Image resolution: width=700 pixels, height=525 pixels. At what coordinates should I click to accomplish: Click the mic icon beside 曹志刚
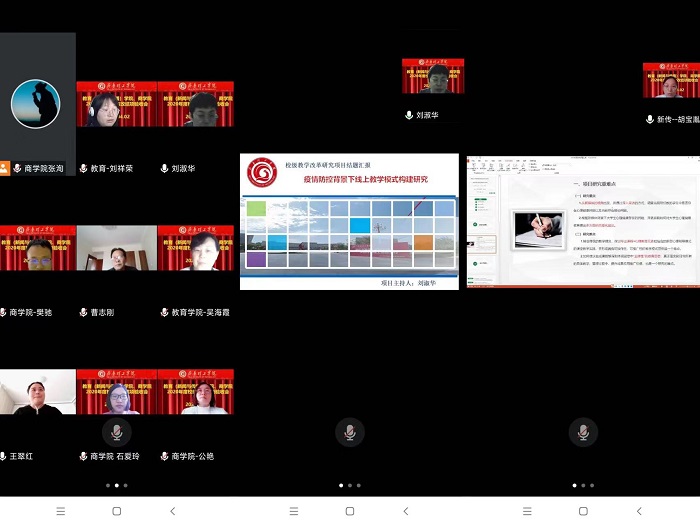[84, 313]
